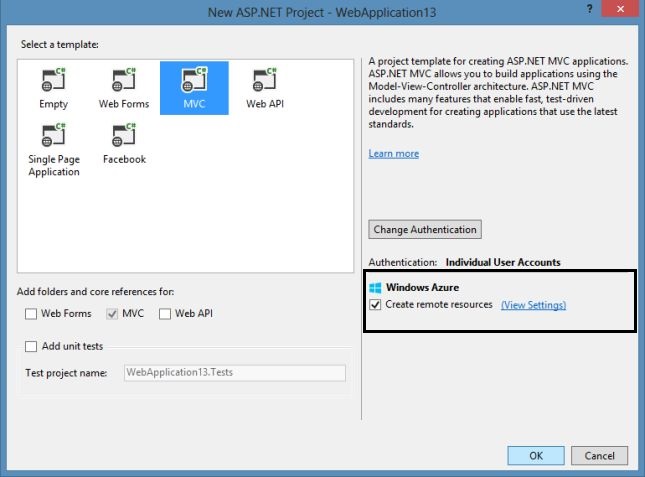Open the View Settings link
645x477 pixels.
534,305
